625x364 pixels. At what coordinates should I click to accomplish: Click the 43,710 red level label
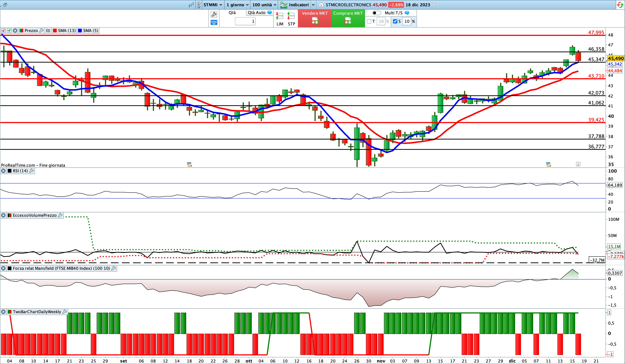tap(596, 76)
